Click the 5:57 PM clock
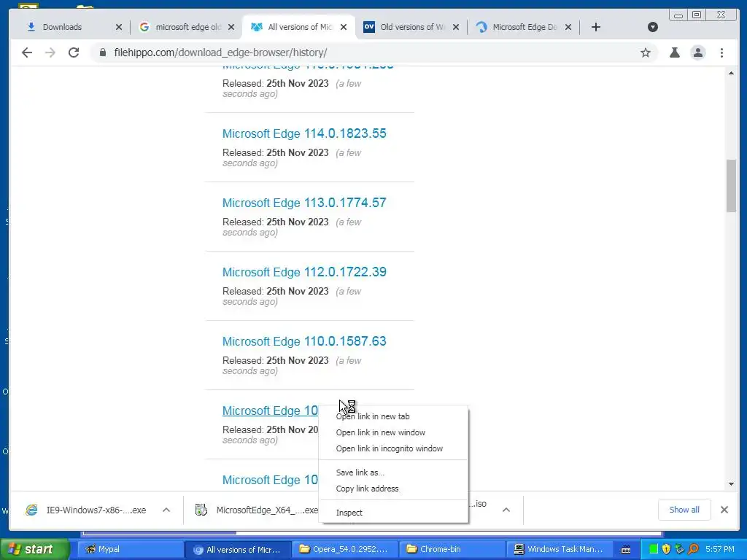This screenshot has height=560, width=747. coord(720,549)
